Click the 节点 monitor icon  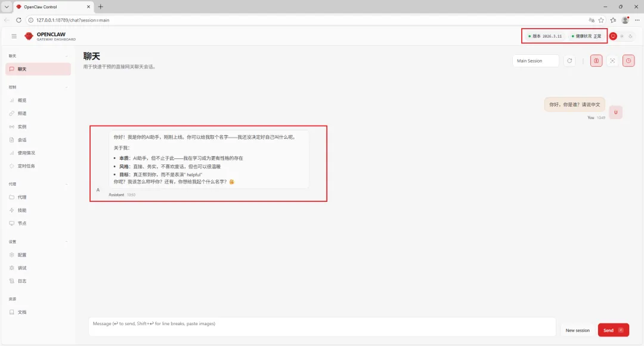(11, 223)
